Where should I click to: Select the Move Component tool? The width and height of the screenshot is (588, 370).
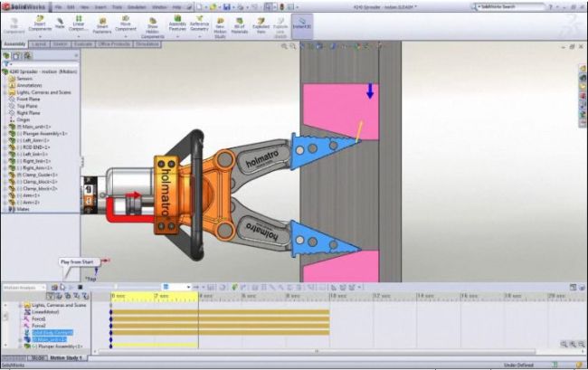pyautogui.click(x=126, y=24)
